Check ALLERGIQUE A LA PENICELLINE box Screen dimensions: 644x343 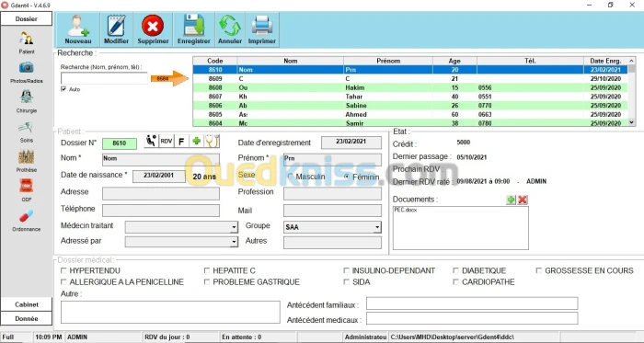(63, 282)
